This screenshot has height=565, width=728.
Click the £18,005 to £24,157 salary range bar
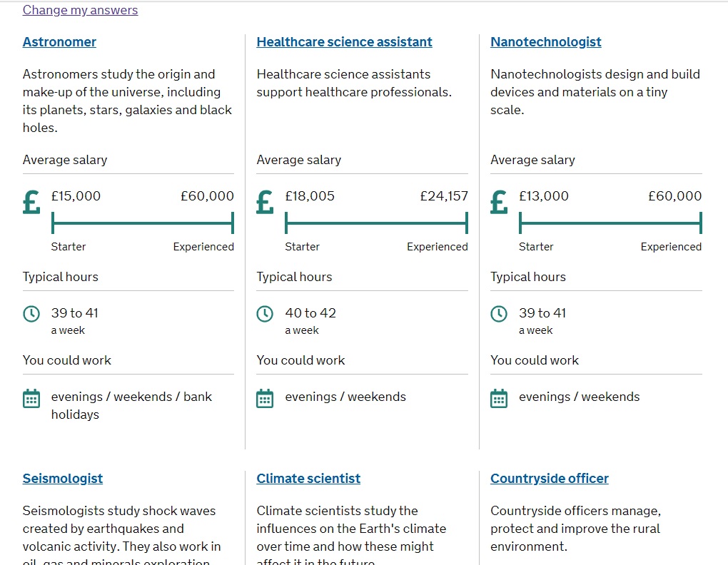377,223
